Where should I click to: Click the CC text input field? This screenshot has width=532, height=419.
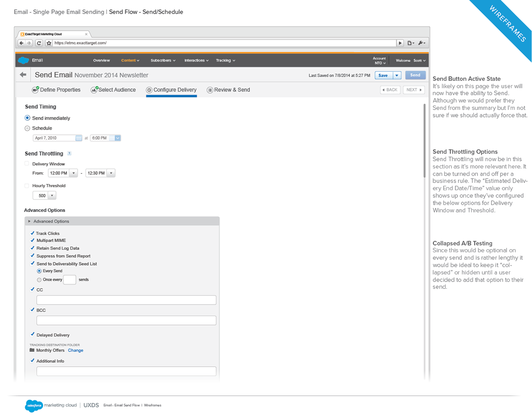(126, 300)
